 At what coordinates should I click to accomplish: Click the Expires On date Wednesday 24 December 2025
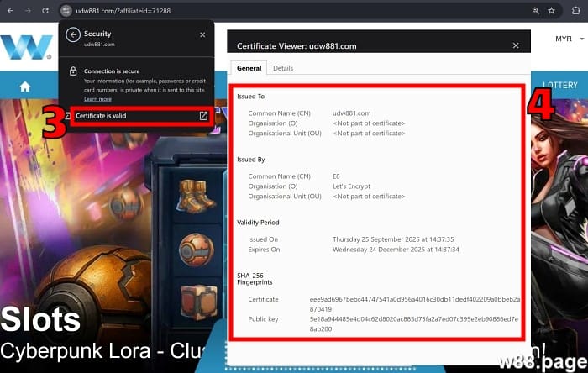(396, 250)
